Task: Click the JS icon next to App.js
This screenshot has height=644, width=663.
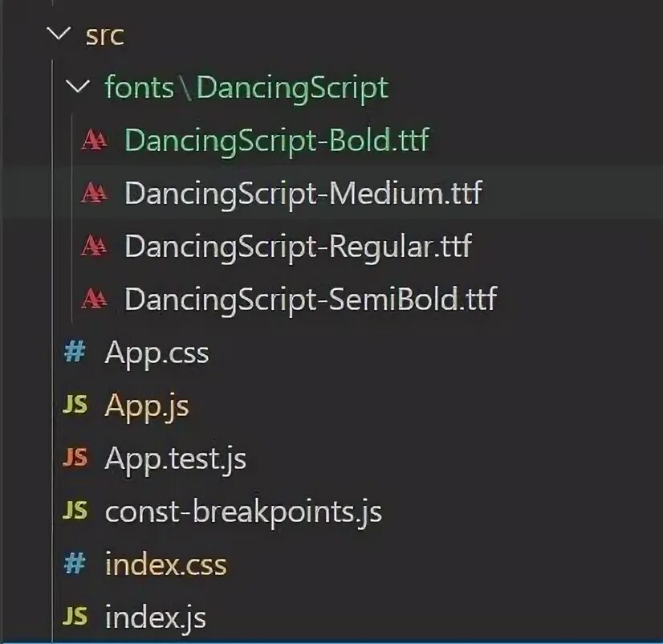Action: tap(75, 405)
